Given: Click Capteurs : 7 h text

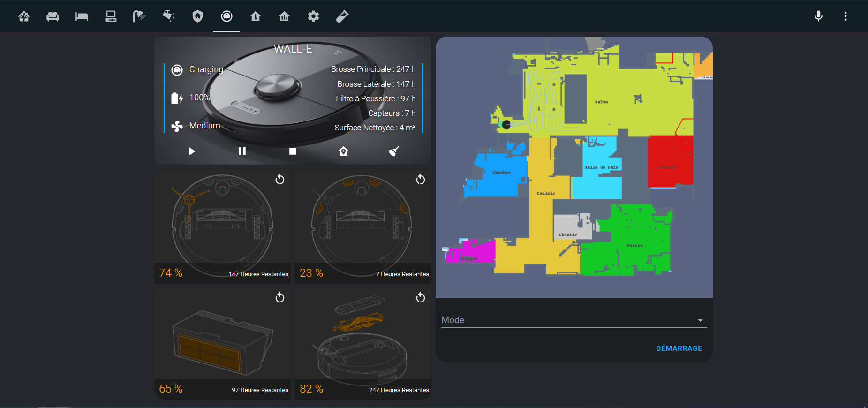Looking at the screenshot, I should point(392,113).
